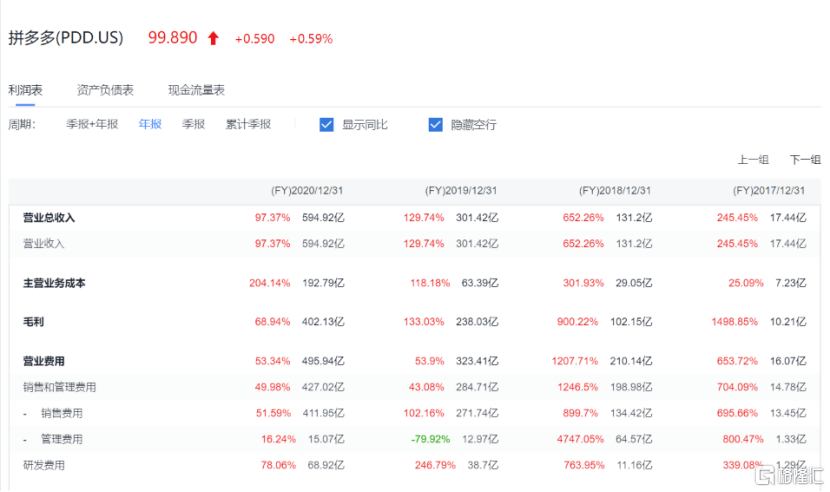This screenshot has height=492, width=830.
Task: Go to next group with 下一组
Action: coord(804,159)
